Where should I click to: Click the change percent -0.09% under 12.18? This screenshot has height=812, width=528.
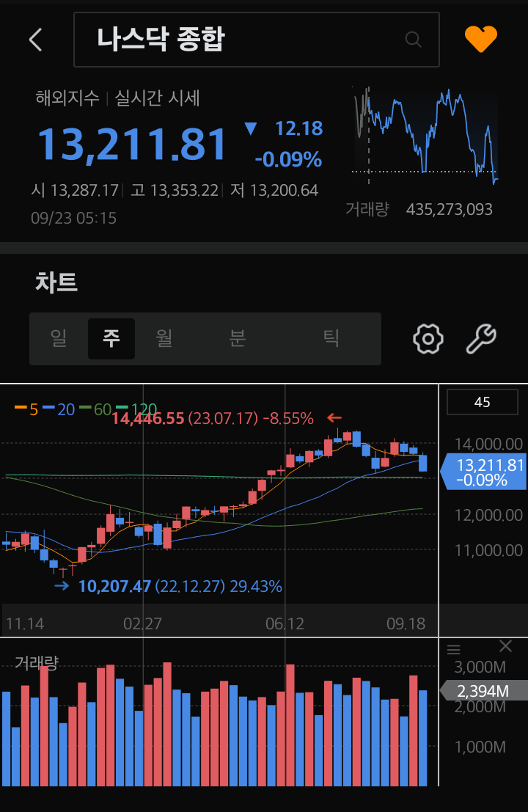point(288,159)
